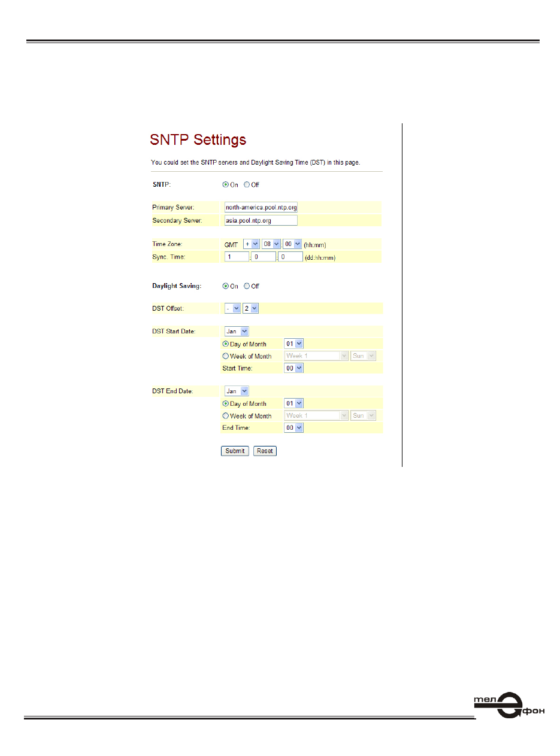This screenshot has height=756, width=560.
Task: Click the Submit button
Action: pyautogui.click(x=235, y=451)
